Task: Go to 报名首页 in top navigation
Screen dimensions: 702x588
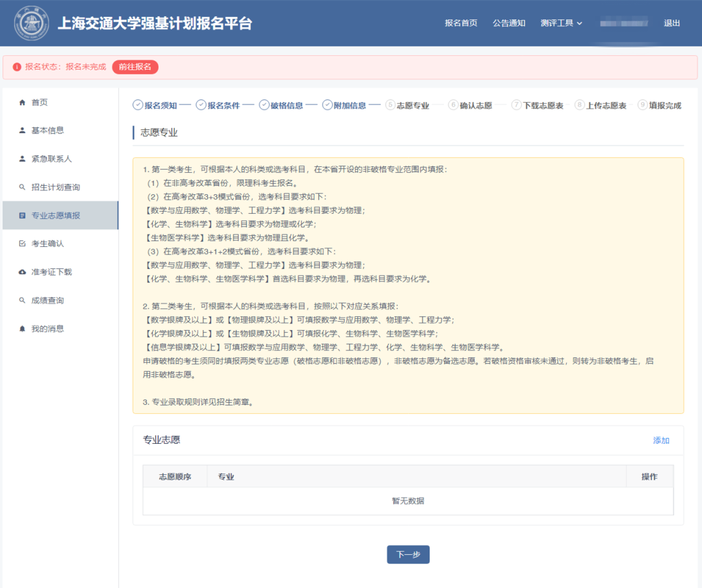Action: [x=460, y=22]
